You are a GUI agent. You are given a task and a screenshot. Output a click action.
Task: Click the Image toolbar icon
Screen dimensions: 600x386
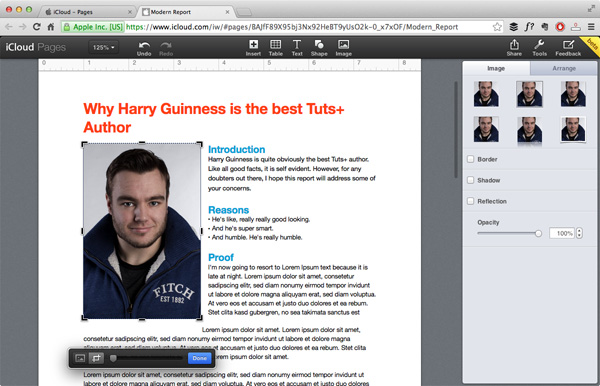343,48
